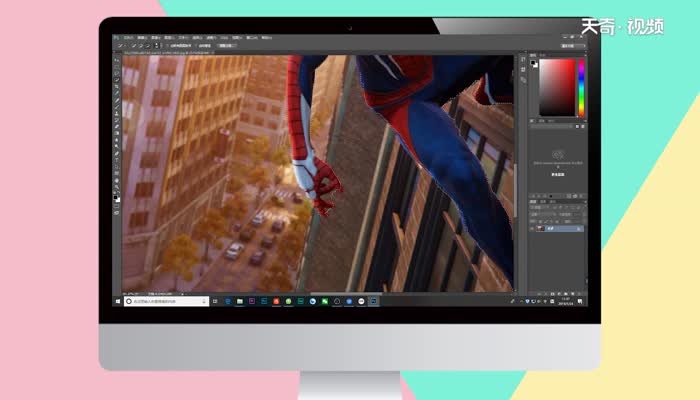Choose Subtract from Selection mode in the options bar
Screen dimensions: 700x400
click(x=147, y=46)
